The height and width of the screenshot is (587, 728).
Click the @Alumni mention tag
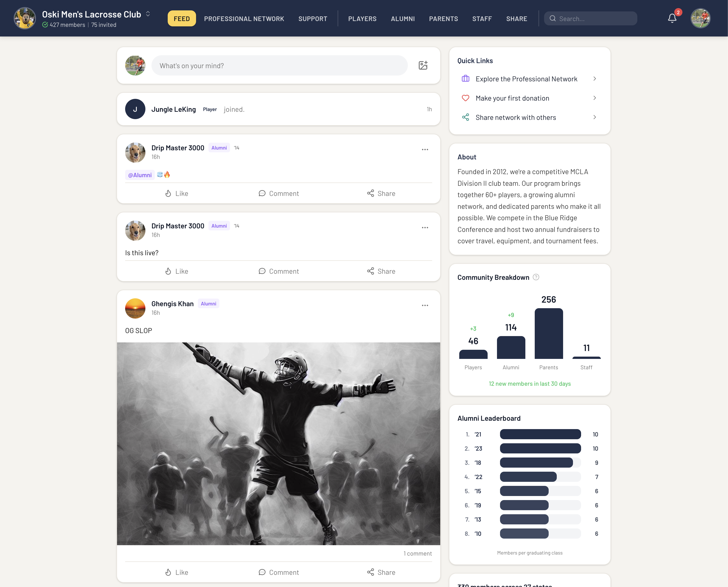(140, 175)
